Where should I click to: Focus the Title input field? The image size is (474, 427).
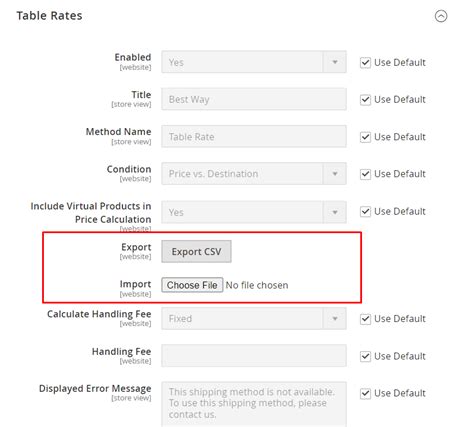[x=254, y=99]
